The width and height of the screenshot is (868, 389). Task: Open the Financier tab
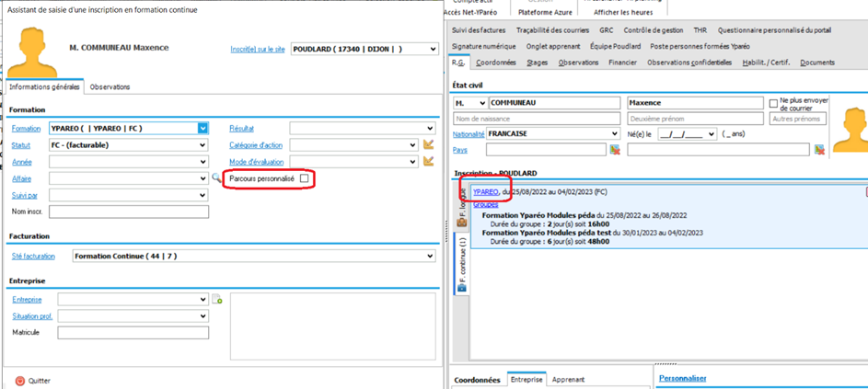[x=622, y=63]
